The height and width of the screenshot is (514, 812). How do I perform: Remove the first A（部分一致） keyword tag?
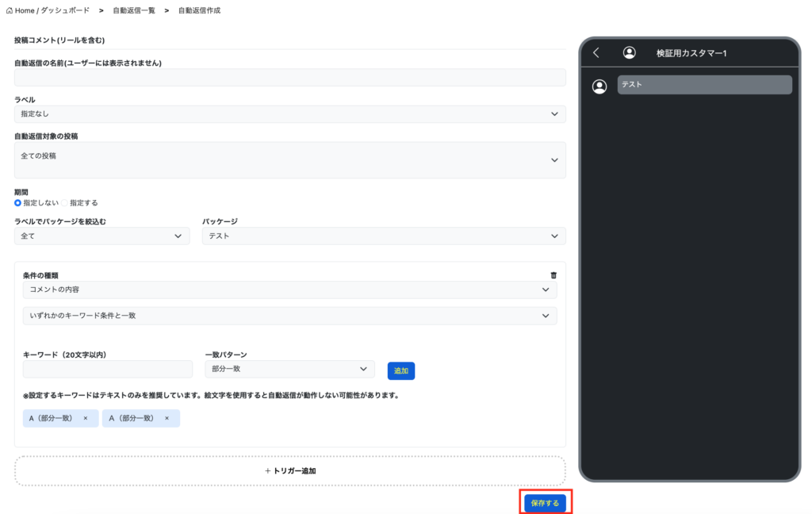click(x=86, y=418)
